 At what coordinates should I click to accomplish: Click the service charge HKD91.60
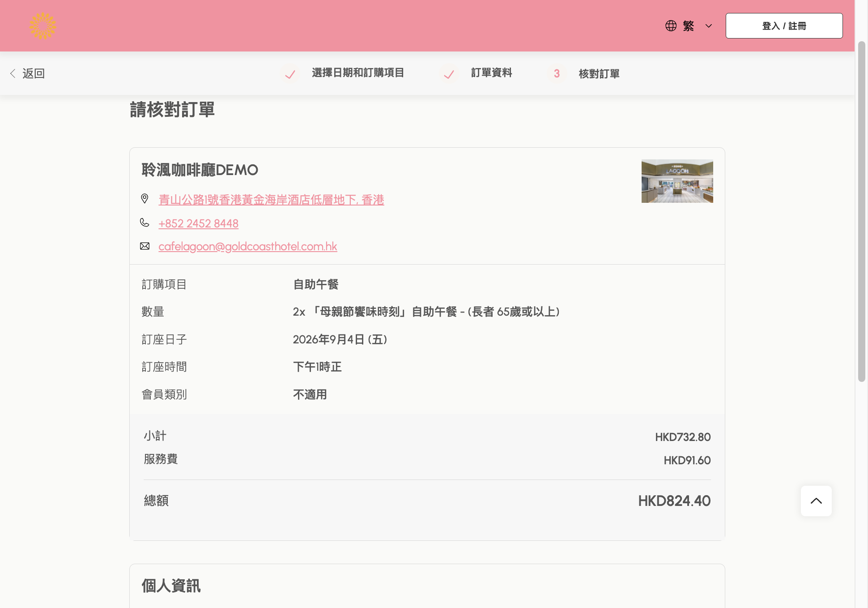coord(687,460)
